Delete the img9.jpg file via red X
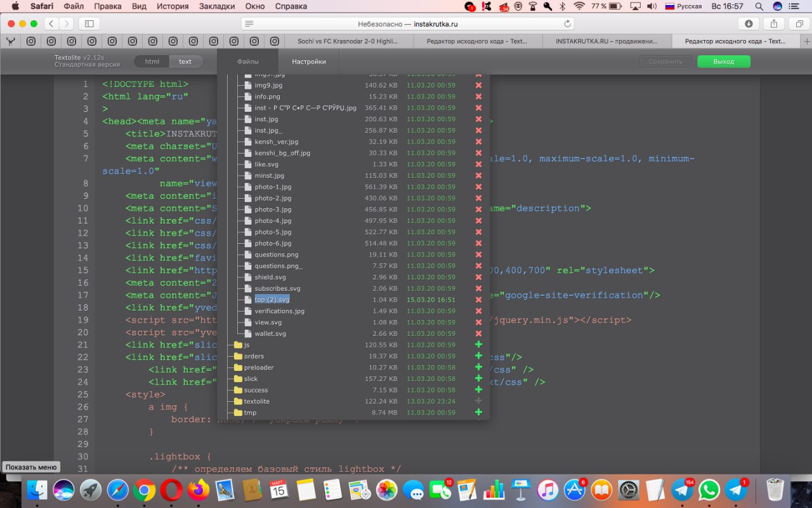 click(478, 85)
